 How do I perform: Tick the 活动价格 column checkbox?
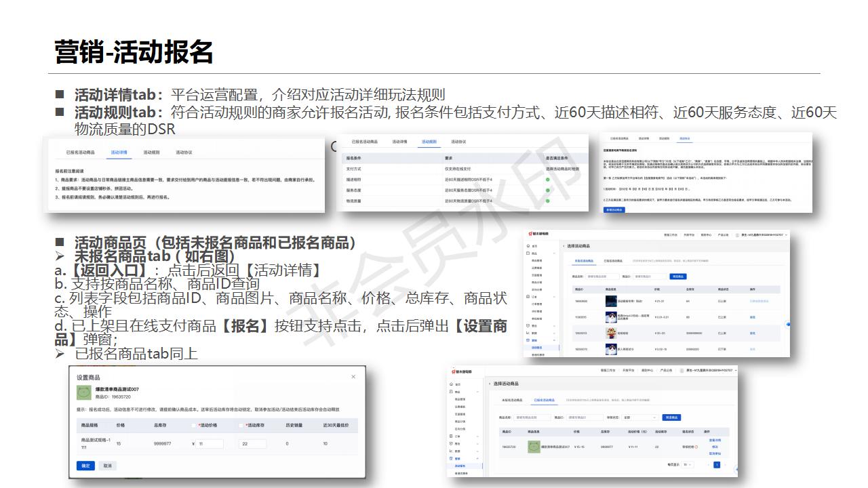coord(195,426)
